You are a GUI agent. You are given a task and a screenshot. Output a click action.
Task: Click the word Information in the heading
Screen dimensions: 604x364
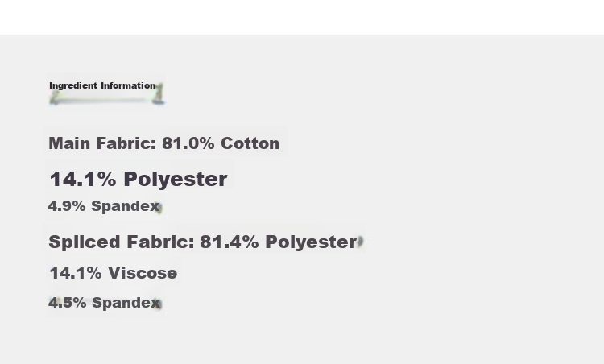tap(128, 85)
